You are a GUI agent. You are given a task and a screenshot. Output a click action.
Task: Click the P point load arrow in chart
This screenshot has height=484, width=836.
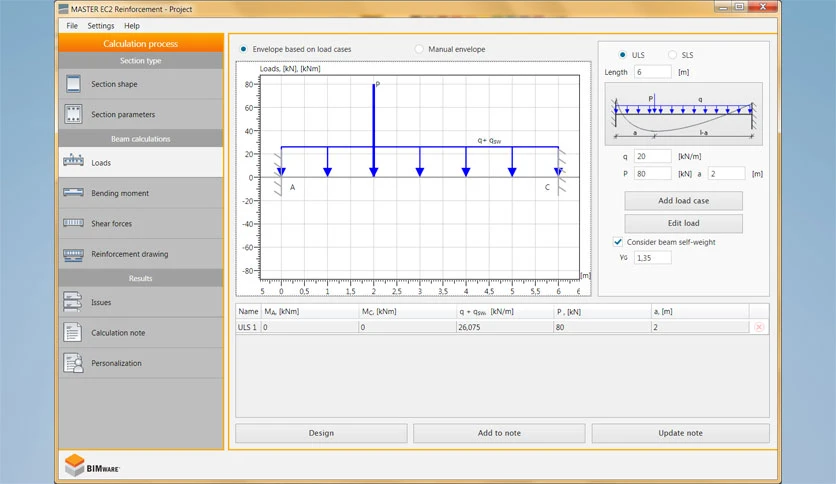pos(374,130)
